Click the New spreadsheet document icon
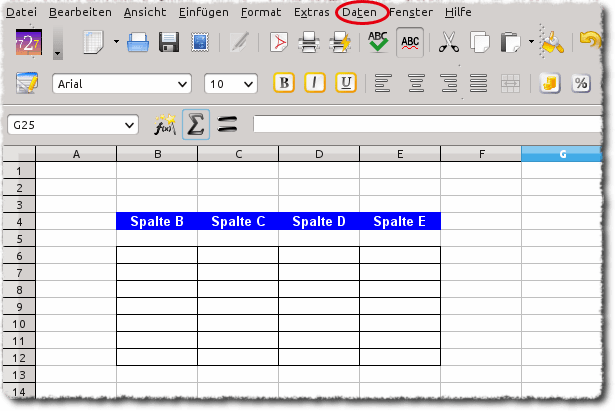 click(93, 42)
